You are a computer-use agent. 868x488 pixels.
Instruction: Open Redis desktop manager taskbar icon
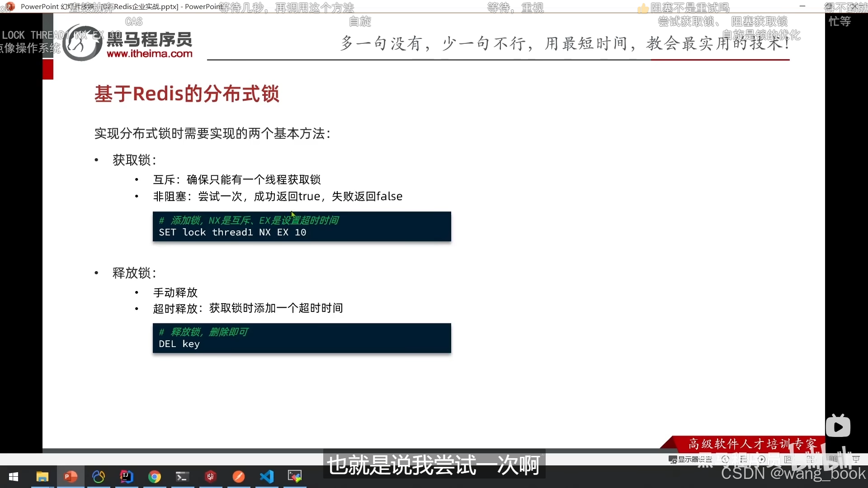pyautogui.click(x=211, y=477)
